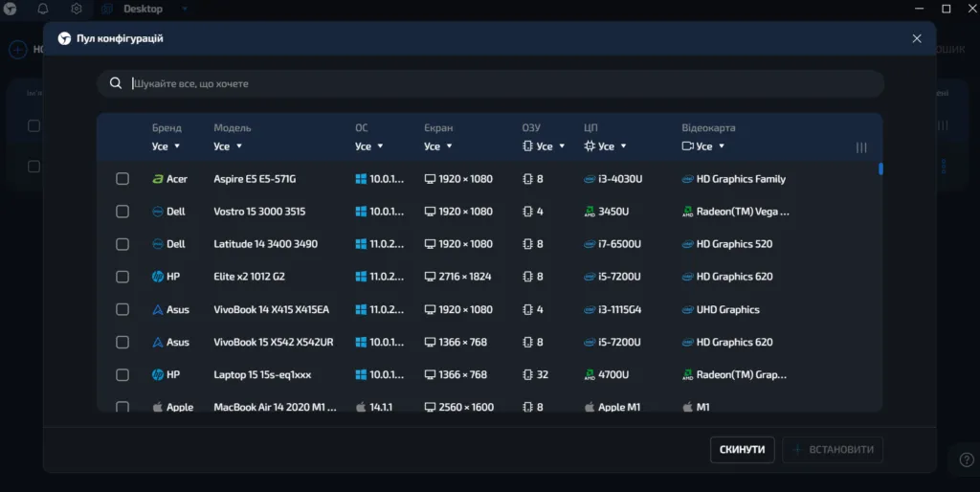Click the Apple icon beside Apple M1 CPU
This screenshot has width=980, height=492.
(590, 407)
